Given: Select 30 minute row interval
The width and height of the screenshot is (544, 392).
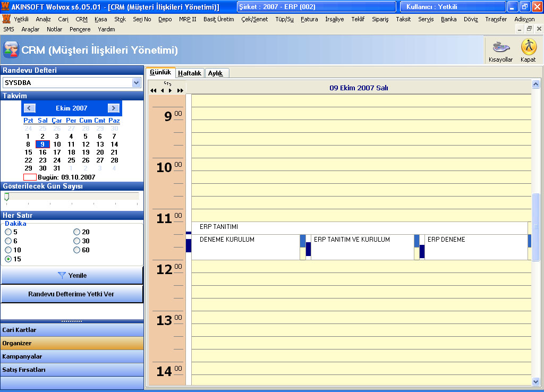Looking at the screenshot, I should [76, 241].
